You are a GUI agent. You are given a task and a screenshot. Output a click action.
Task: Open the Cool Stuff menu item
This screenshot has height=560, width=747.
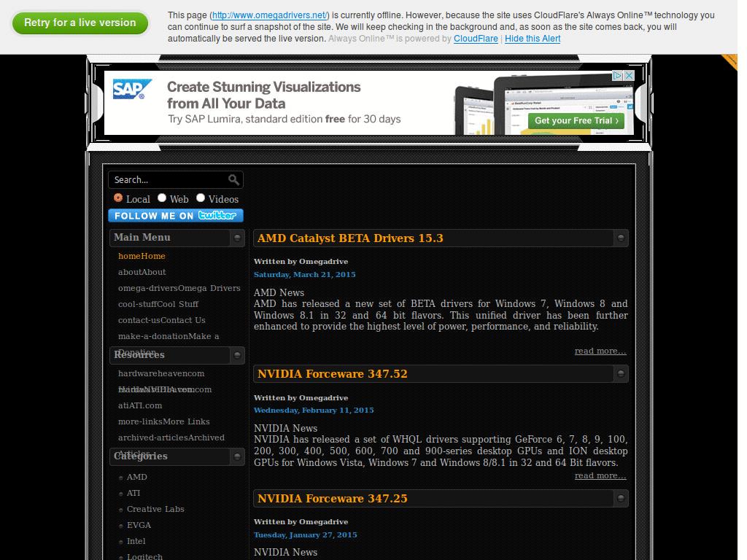point(158,304)
